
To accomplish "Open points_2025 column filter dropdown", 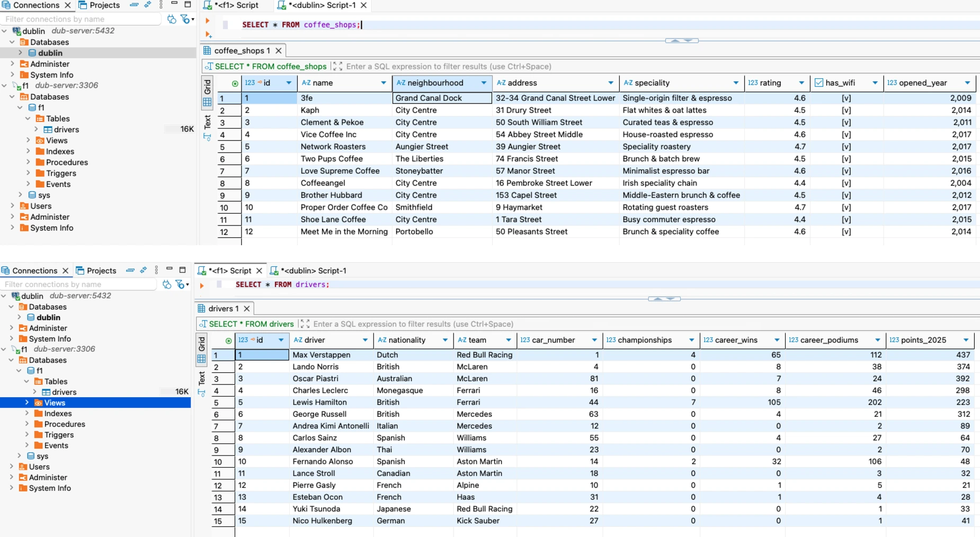I will tap(966, 340).
